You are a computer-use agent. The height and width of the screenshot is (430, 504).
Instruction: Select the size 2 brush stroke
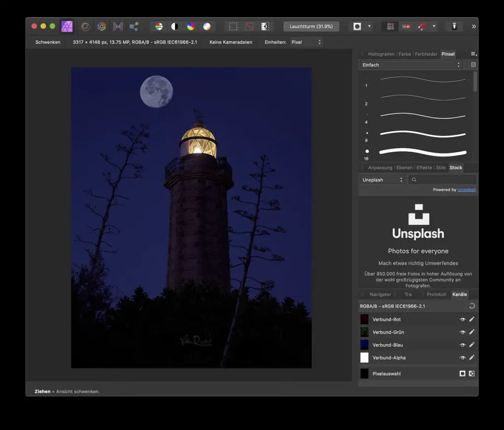point(423,97)
